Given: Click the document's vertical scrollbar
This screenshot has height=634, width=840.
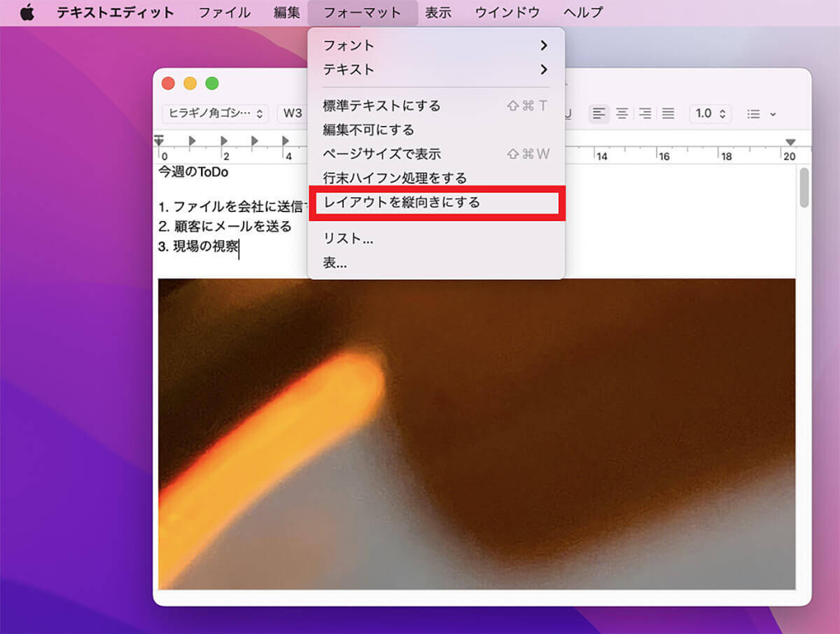Looking at the screenshot, I should pos(804,188).
